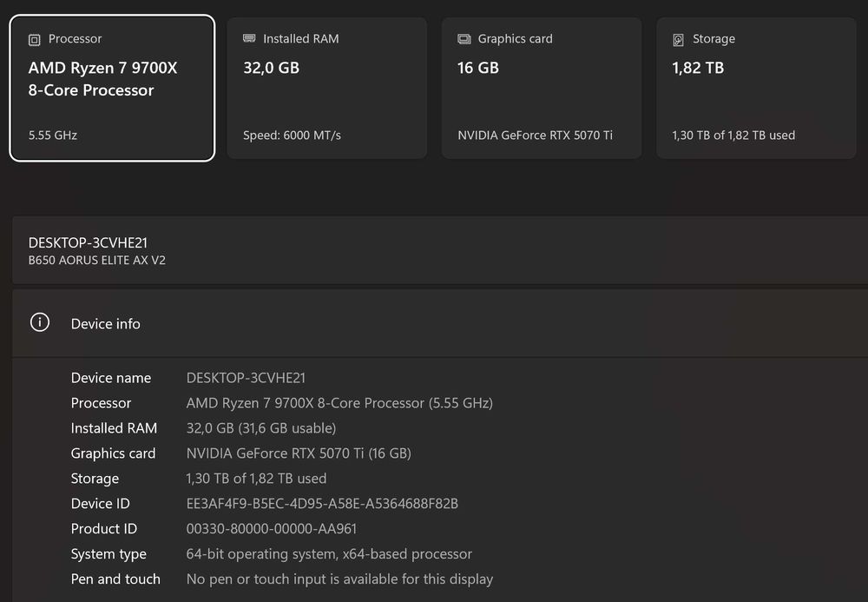This screenshot has width=868, height=602.
Task: Click '32,0 GB (31,6 GB usable)' value
Action: [261, 428]
